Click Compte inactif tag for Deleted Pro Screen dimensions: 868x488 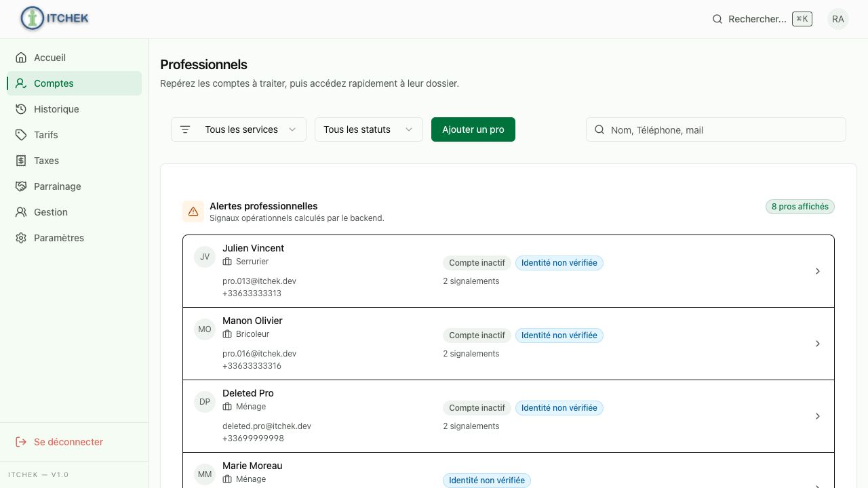point(477,408)
